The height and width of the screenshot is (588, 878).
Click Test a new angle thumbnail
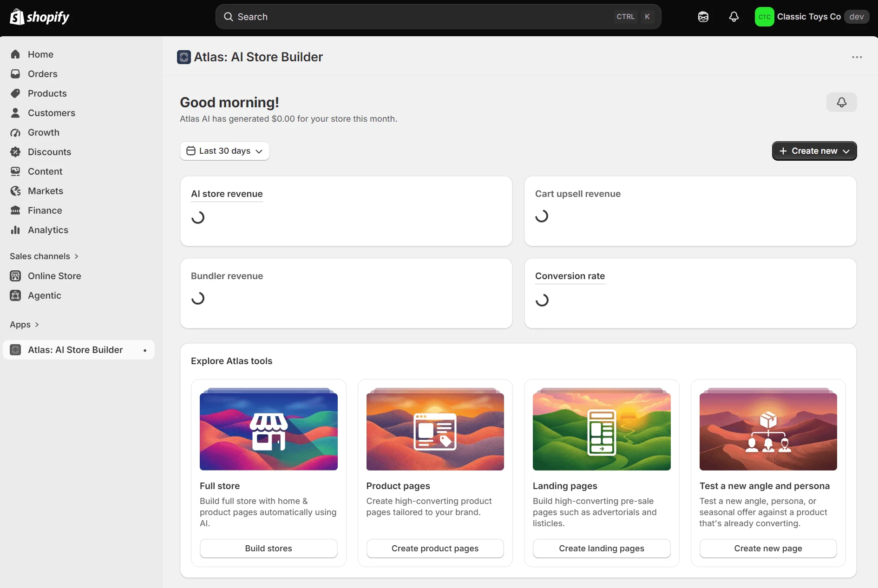[x=768, y=430]
